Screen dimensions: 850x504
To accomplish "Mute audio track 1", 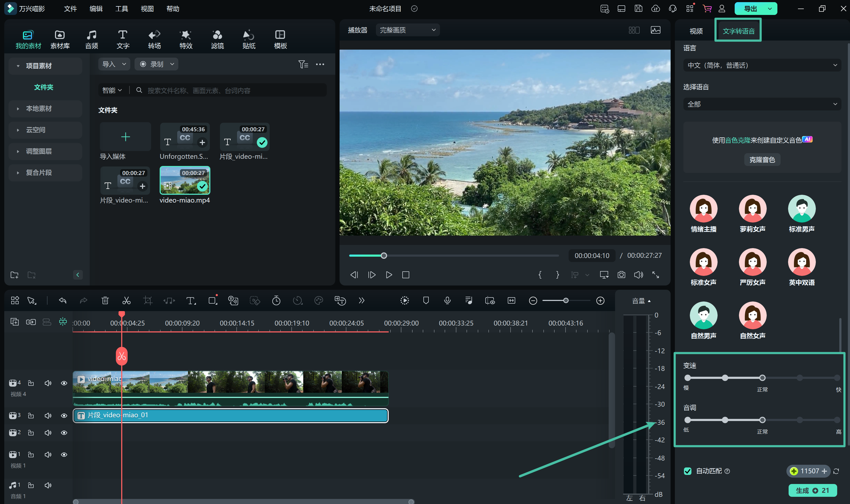I will (x=48, y=485).
